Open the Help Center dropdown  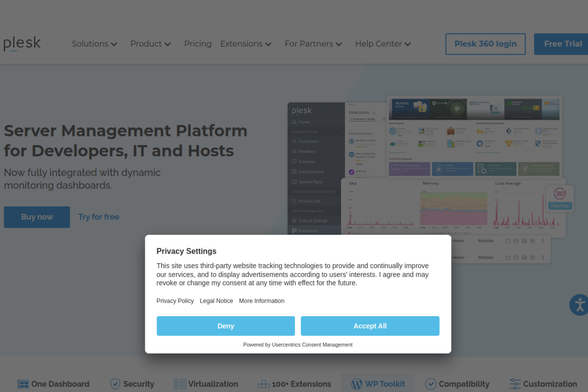(383, 44)
